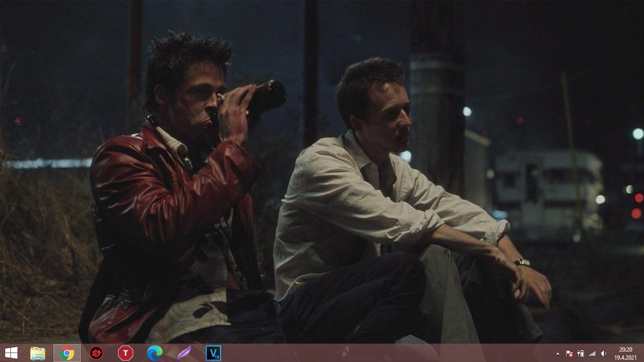Switch to Google Chrome on the taskbar

coord(67,353)
